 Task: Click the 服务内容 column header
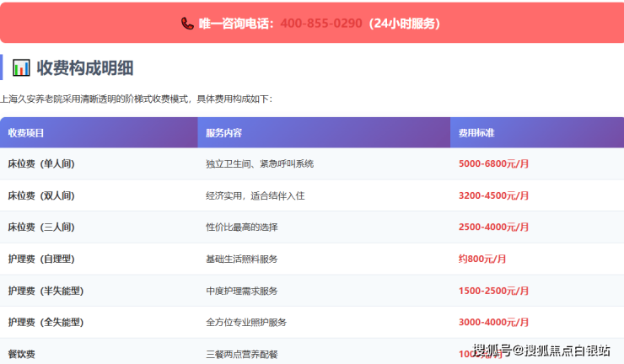click(223, 133)
